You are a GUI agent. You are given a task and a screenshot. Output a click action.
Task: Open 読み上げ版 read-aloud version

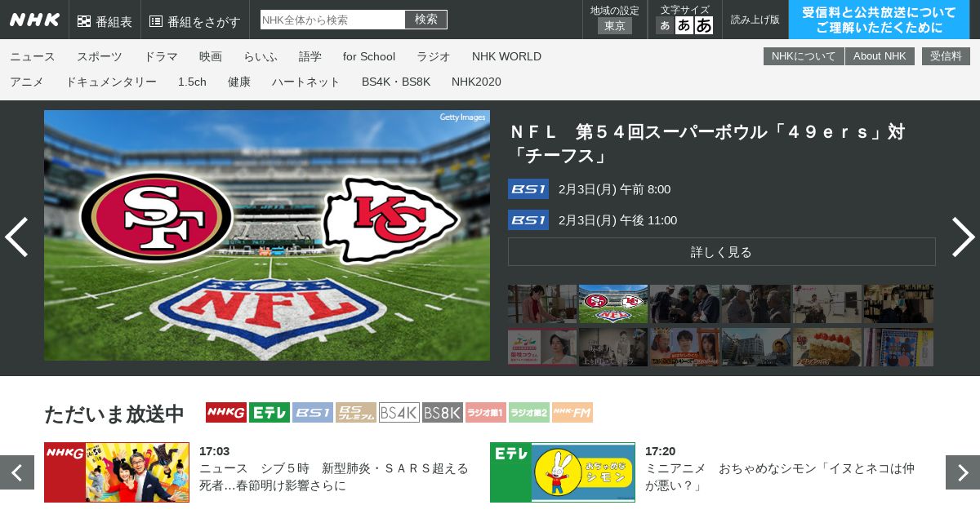click(x=755, y=20)
